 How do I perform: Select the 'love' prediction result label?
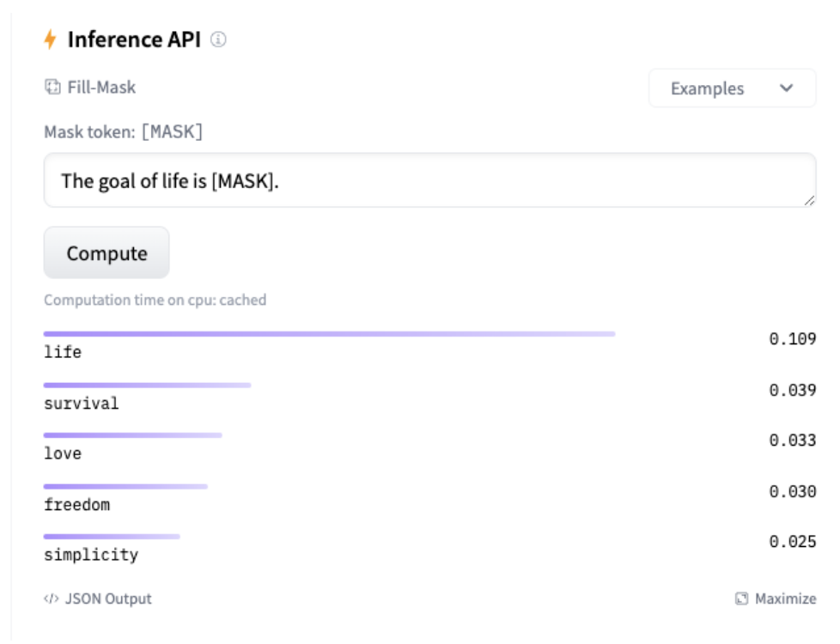tap(63, 453)
